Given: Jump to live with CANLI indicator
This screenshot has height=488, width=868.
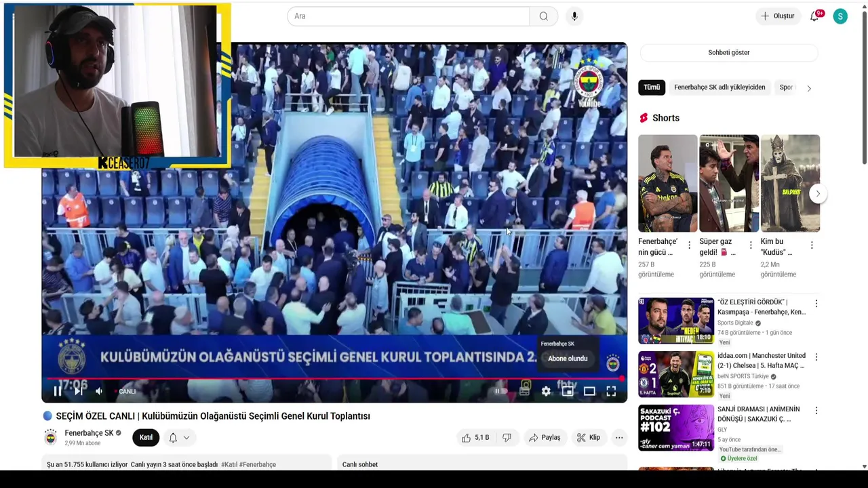Looking at the screenshot, I should (x=125, y=391).
